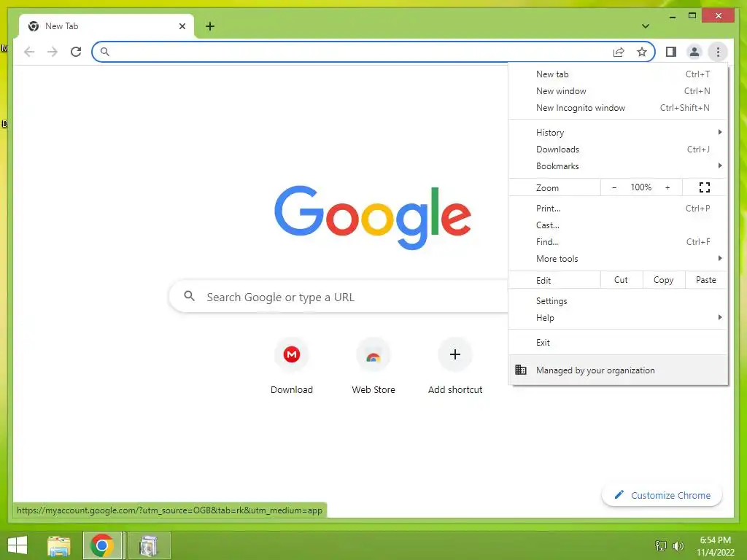
Task: Open the side panel icon
Action: click(671, 52)
